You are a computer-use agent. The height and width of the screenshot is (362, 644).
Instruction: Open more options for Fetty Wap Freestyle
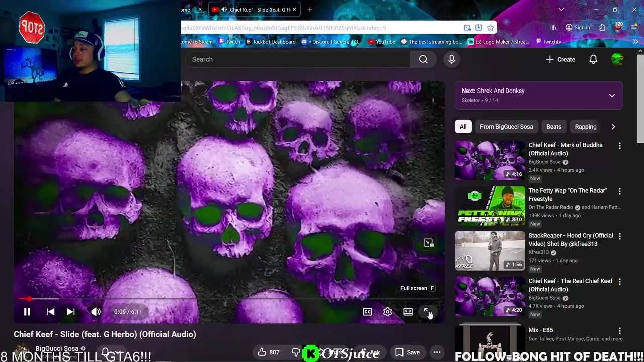click(x=620, y=191)
